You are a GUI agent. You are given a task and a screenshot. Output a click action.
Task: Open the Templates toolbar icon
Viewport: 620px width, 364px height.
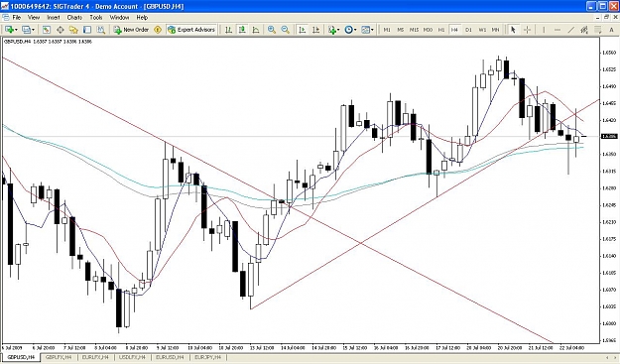click(366, 30)
